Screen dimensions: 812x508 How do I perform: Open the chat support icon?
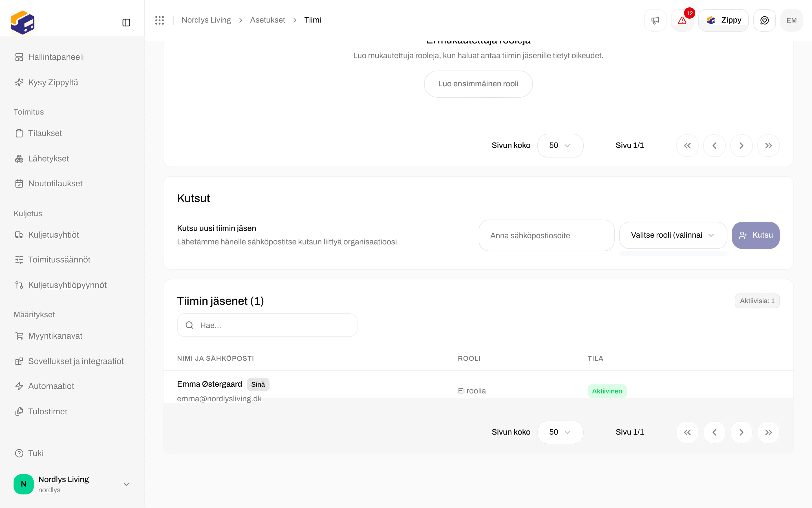tap(764, 20)
